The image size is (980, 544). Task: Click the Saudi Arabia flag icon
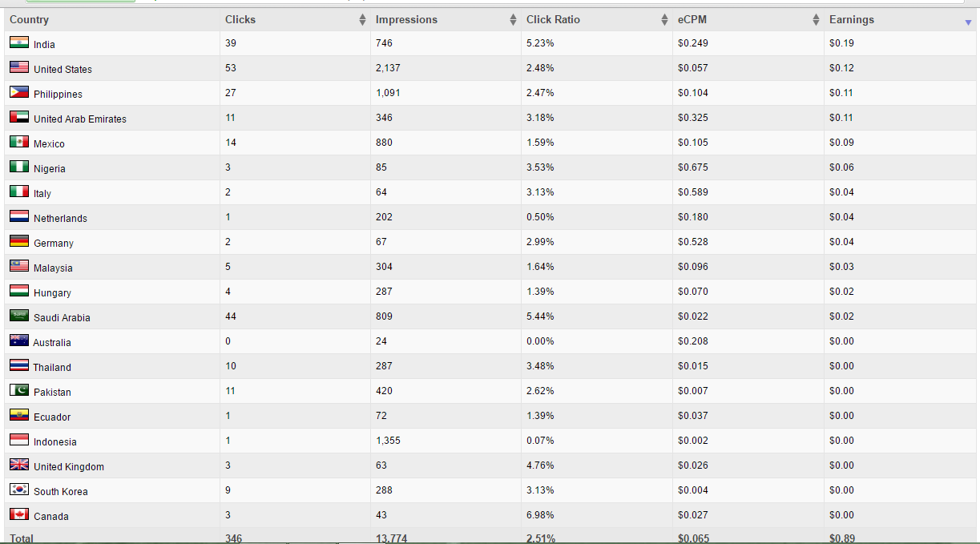click(19, 316)
